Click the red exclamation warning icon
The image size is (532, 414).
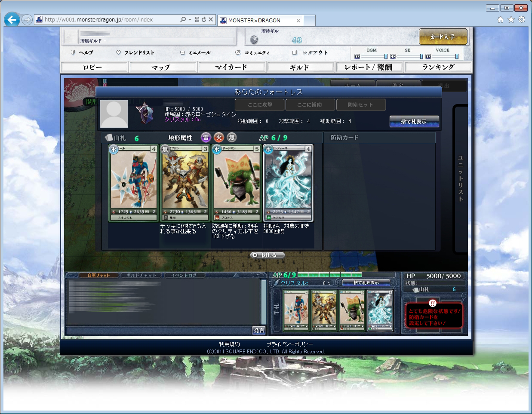[433, 303]
